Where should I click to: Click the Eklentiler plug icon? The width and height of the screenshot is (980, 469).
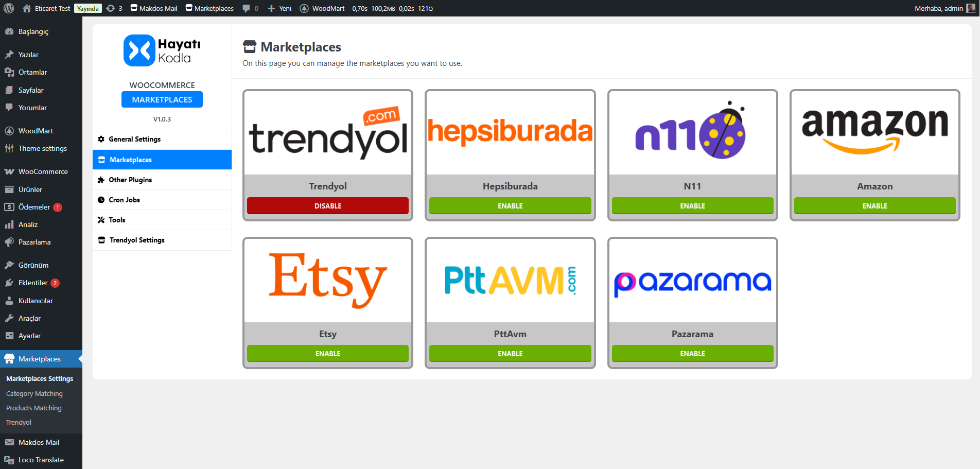coord(9,283)
